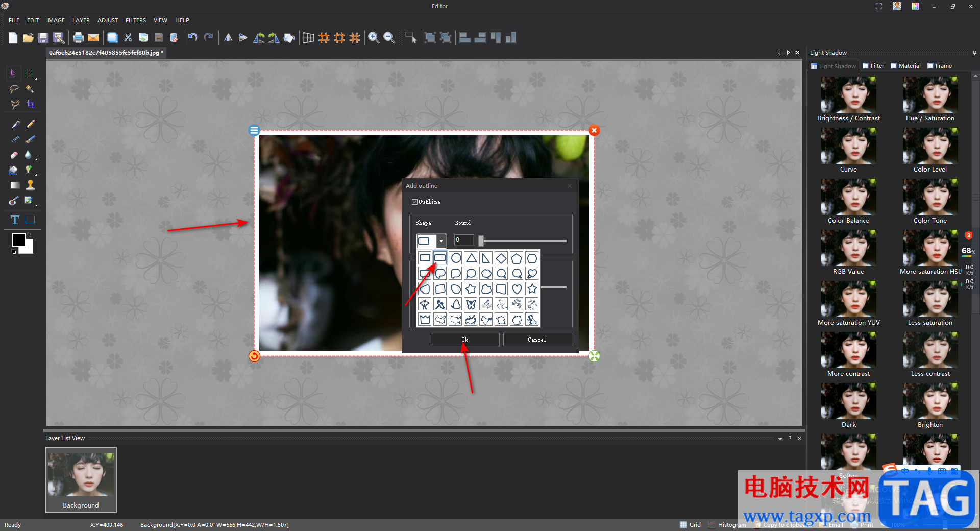
Task: Click the redo arrow icon
Action: click(208, 37)
